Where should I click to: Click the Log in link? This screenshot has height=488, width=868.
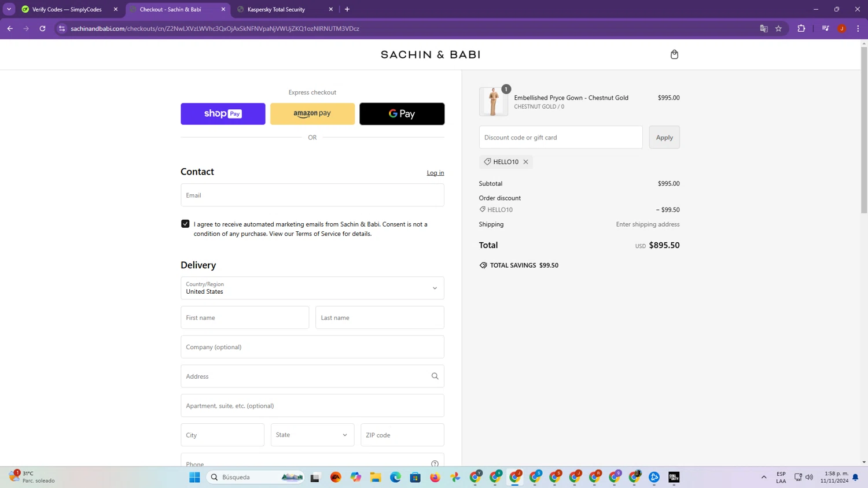coord(435,173)
